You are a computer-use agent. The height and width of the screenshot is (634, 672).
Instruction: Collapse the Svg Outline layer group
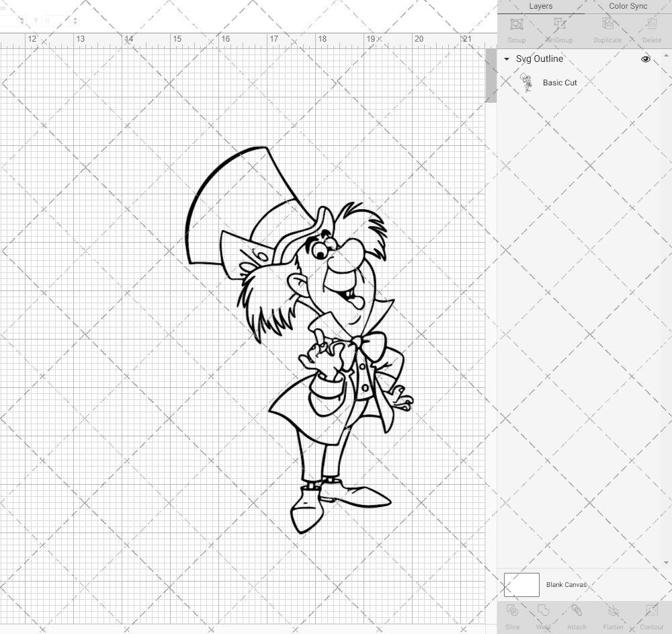click(506, 59)
